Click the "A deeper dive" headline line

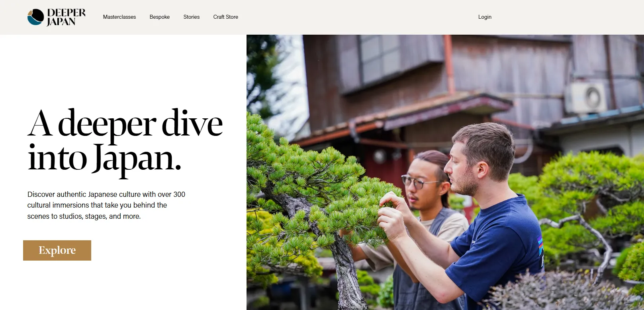(x=125, y=124)
